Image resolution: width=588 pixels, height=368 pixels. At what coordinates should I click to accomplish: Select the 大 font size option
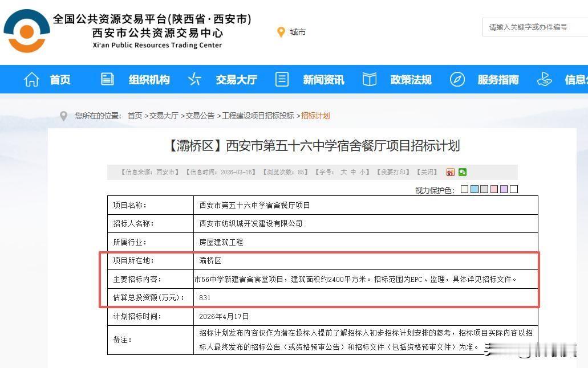point(344,171)
